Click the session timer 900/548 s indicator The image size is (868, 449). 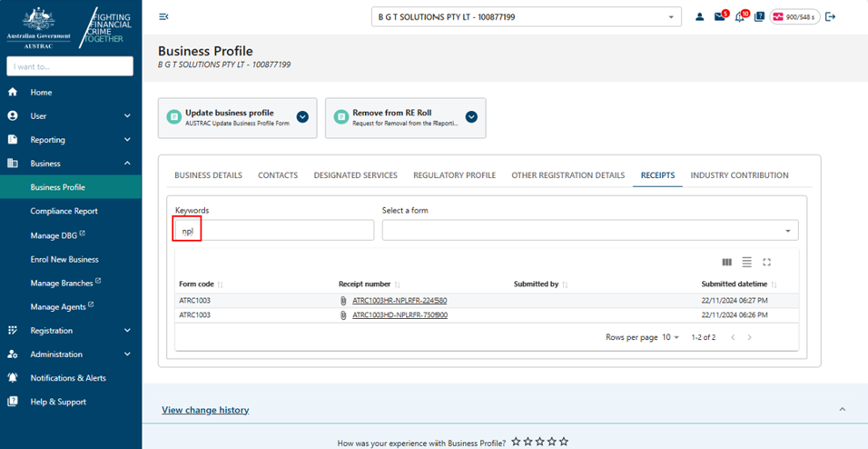pos(794,17)
